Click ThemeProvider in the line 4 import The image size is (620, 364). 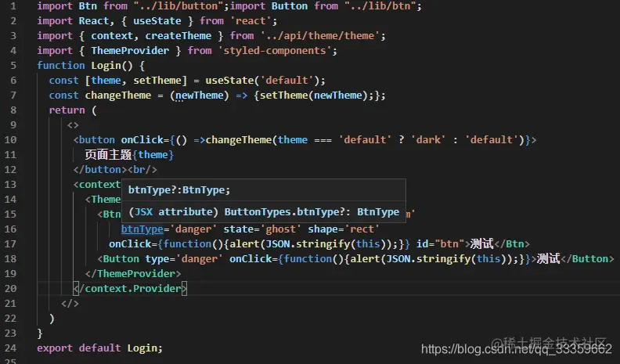[x=130, y=51]
